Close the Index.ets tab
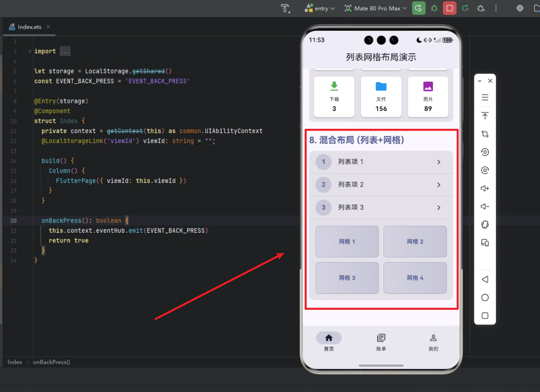Image resolution: width=540 pixels, height=392 pixels. [x=48, y=27]
